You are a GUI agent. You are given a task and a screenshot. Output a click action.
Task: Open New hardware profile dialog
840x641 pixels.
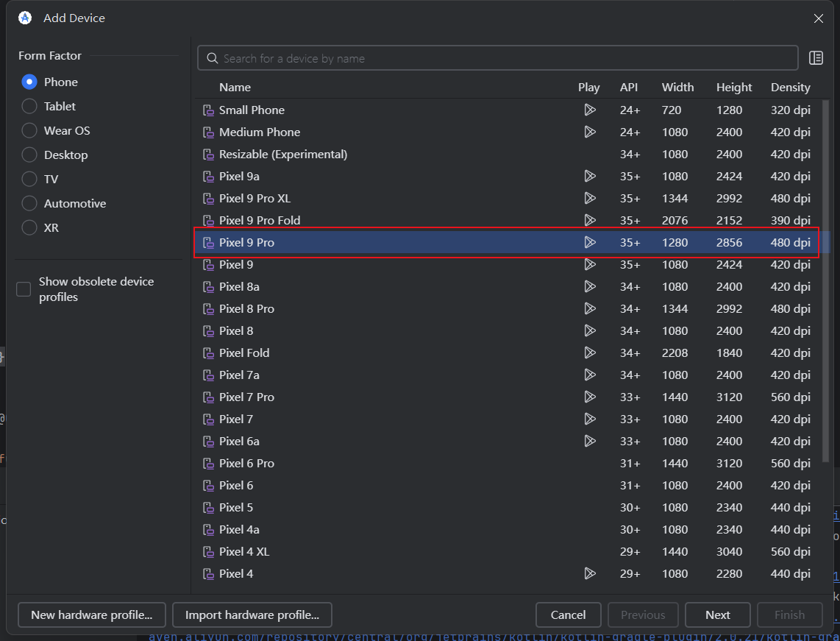(92, 615)
